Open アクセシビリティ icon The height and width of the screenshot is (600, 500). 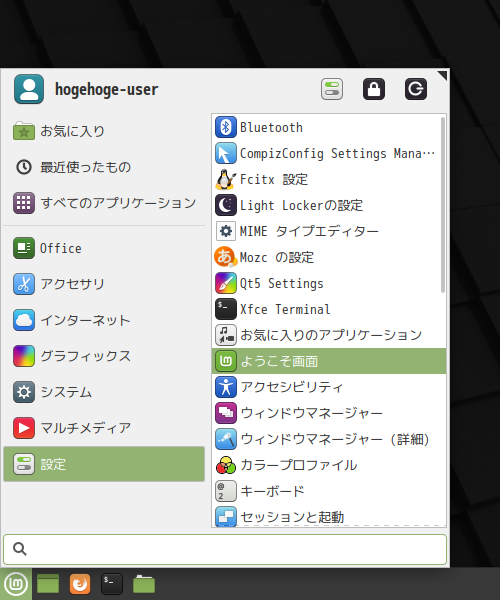(226, 387)
